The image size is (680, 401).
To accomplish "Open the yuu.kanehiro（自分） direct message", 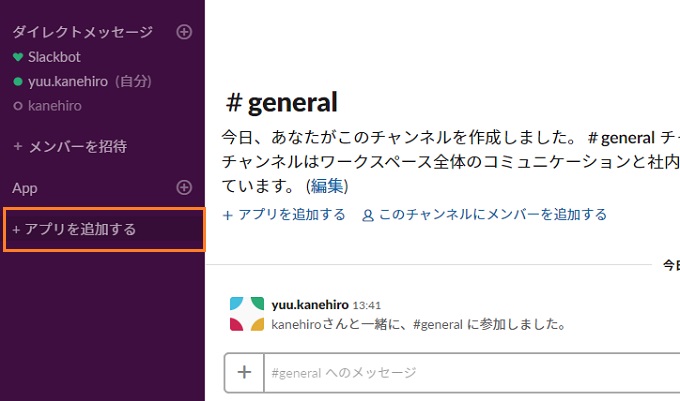I will point(88,81).
